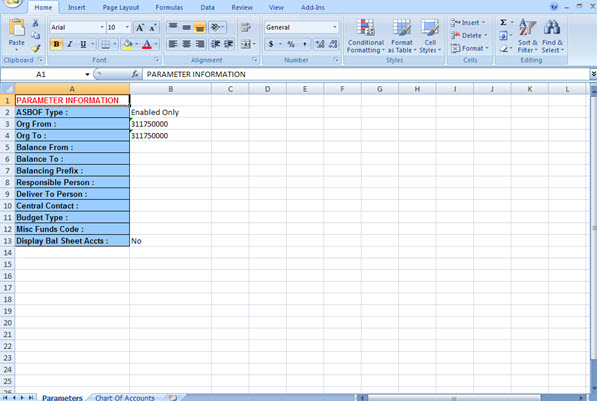Screen dimensions: 597x401
Task: Select column B header
Action: tap(170, 89)
